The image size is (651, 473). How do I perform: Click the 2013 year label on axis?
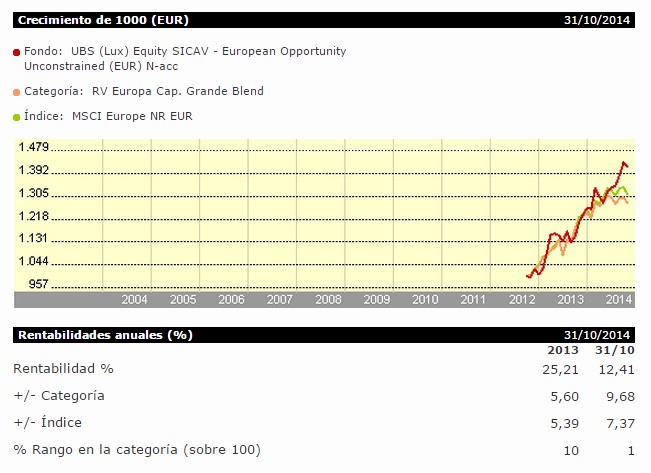coord(570,299)
